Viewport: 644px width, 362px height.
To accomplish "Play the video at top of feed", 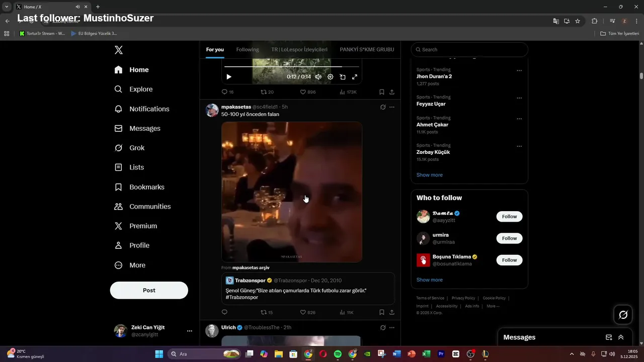I will pos(229,77).
